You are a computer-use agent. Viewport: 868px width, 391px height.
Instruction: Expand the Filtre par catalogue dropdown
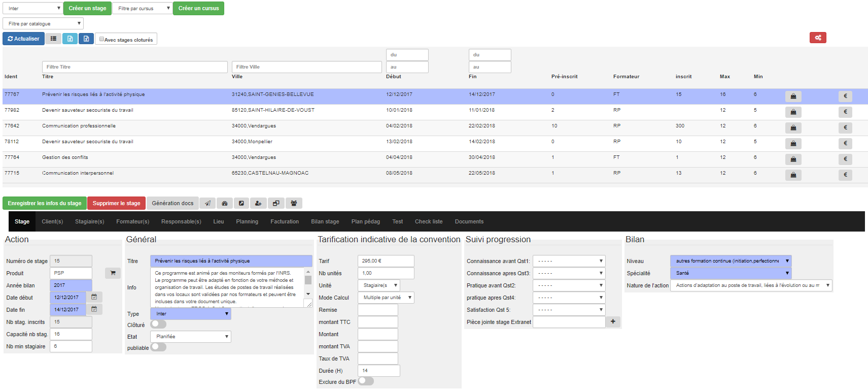43,23
